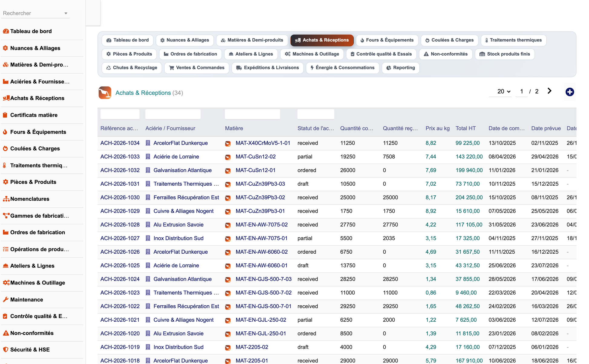Viewport: 589px width, 364px height.
Task: Open the Matières & Demi-produits tab
Action: click(x=252, y=40)
